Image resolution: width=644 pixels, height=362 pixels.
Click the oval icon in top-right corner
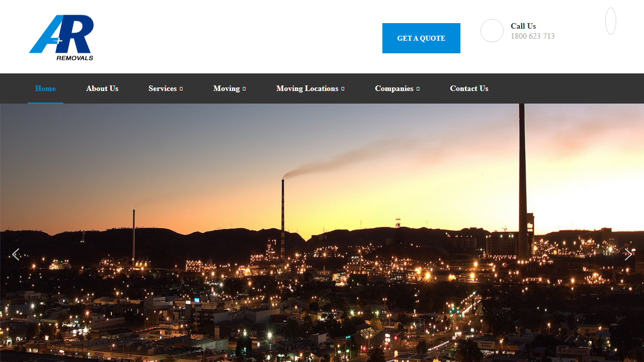610,21
